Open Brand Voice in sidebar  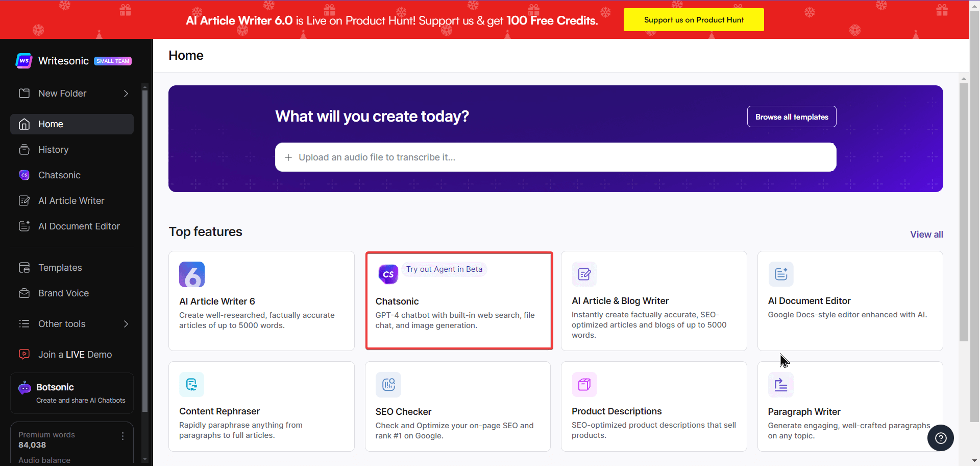coord(63,293)
